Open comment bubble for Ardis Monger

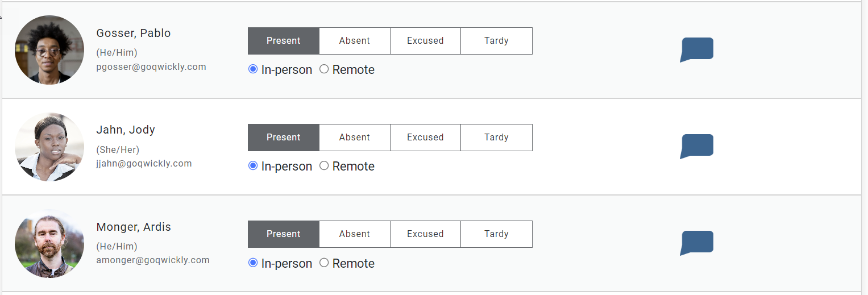pyautogui.click(x=697, y=242)
